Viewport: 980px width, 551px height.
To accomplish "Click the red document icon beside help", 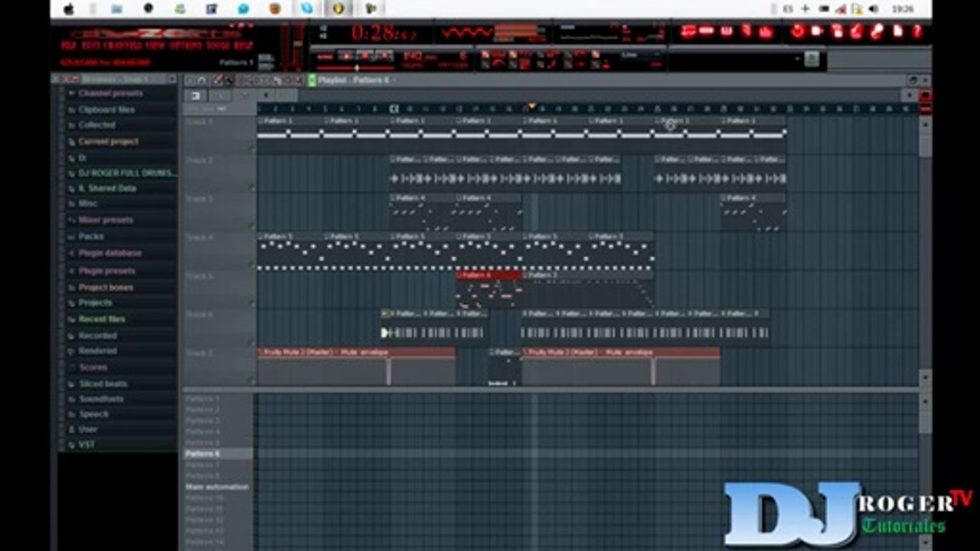I will pyautogui.click(x=897, y=31).
